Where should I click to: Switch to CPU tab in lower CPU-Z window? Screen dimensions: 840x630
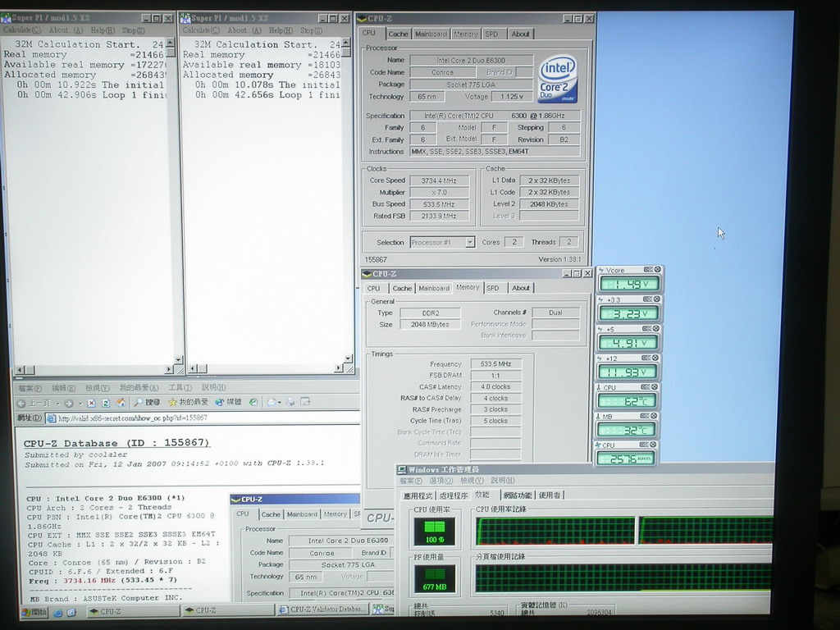pyautogui.click(x=373, y=288)
